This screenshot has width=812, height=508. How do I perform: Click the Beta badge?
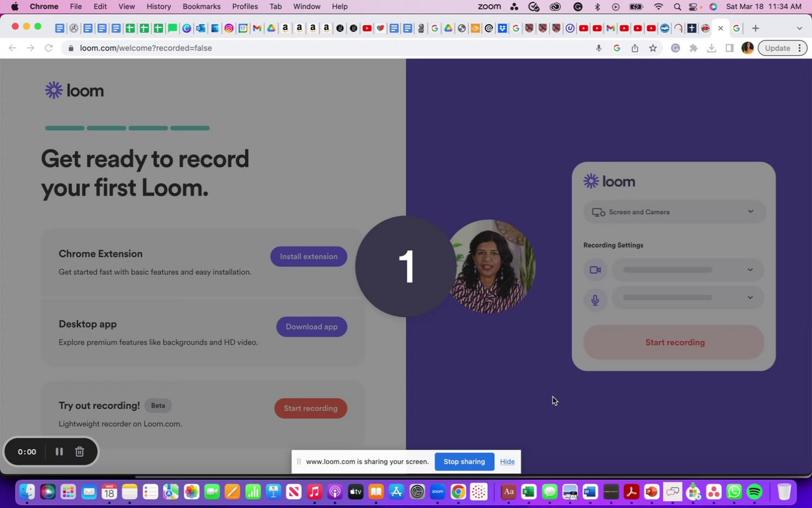158,406
